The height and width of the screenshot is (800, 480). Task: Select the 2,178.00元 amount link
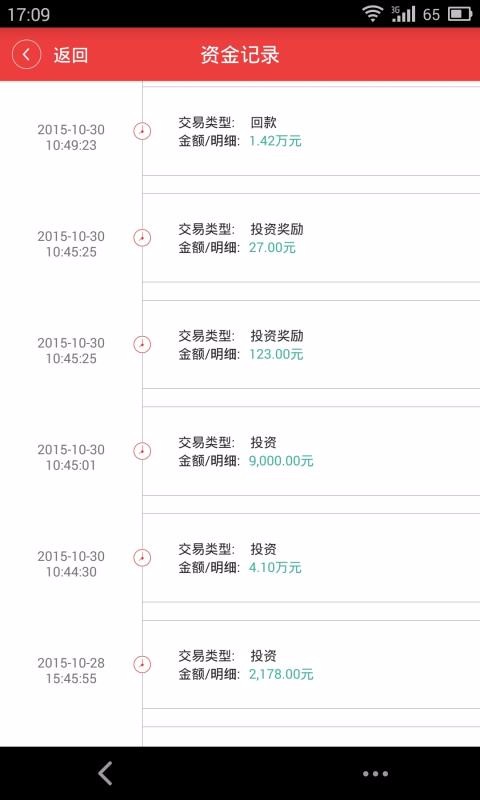coord(281,674)
